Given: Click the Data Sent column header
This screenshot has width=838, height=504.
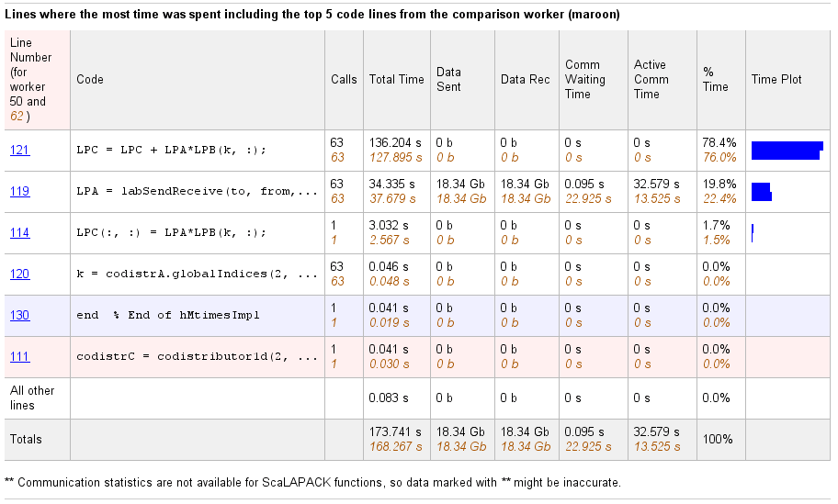Looking at the screenshot, I should 449,79.
